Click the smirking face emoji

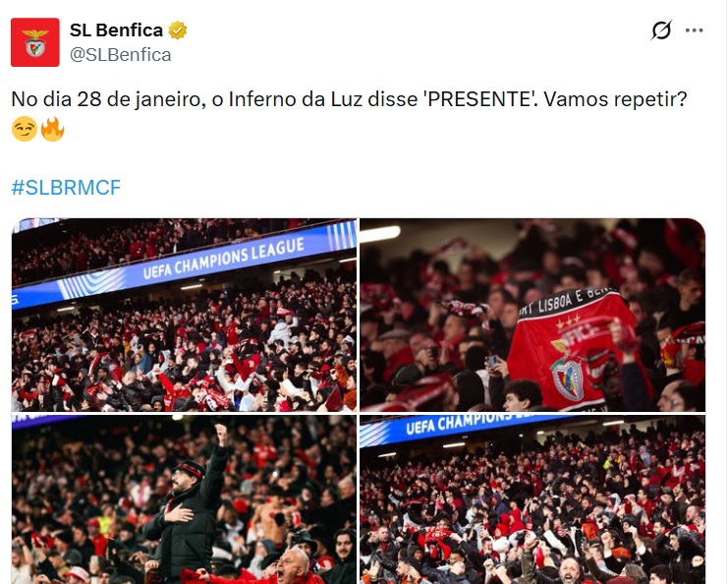point(25,129)
